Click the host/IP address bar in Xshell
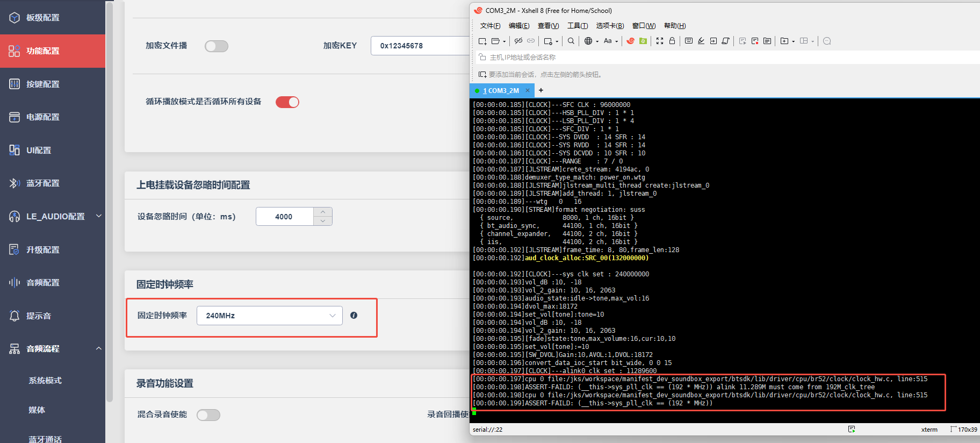 pyautogui.click(x=729, y=58)
